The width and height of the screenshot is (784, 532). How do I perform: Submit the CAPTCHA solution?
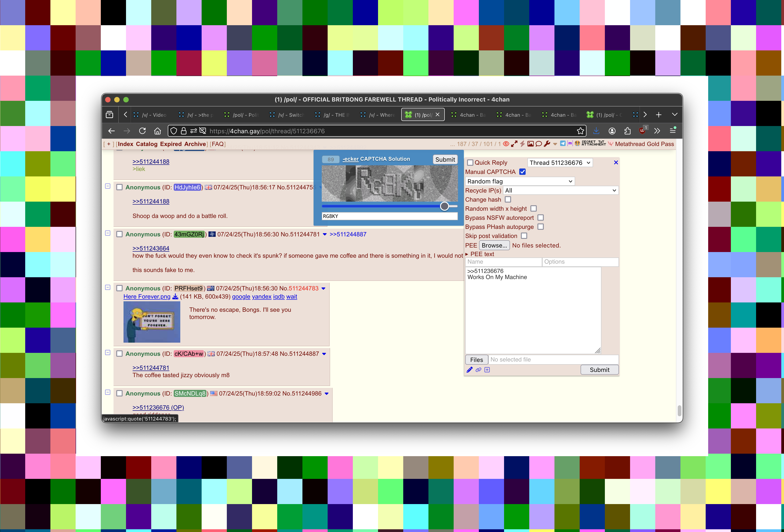coord(445,160)
